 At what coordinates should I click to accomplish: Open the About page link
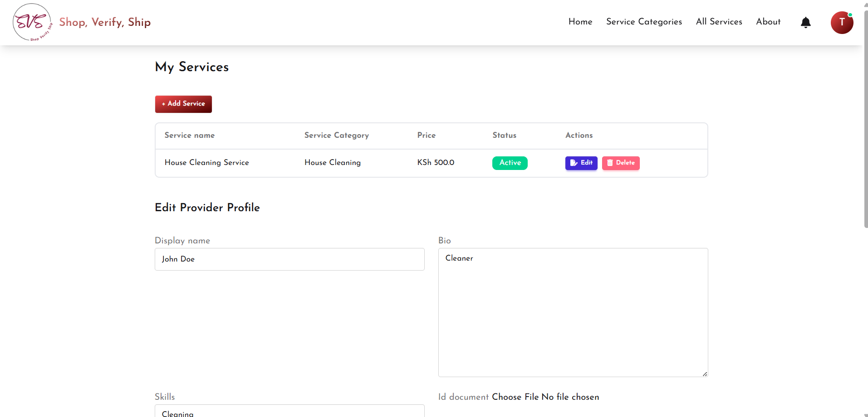coord(768,22)
